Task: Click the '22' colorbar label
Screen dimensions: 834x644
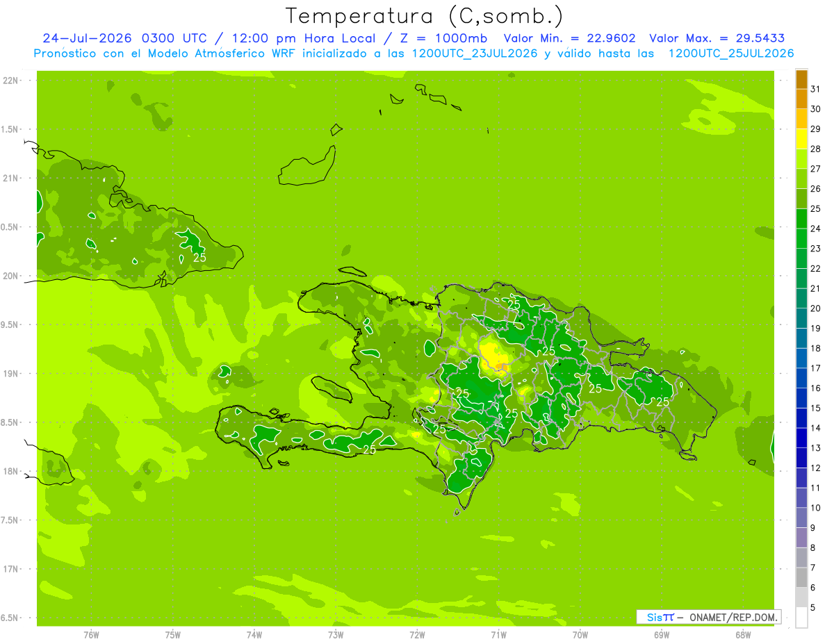Action: 816,268
